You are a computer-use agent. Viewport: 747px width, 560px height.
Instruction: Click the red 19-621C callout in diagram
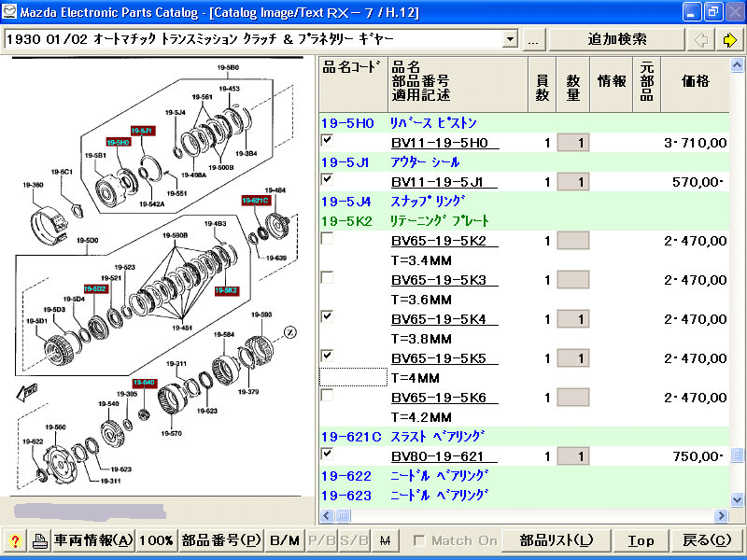coord(256,201)
